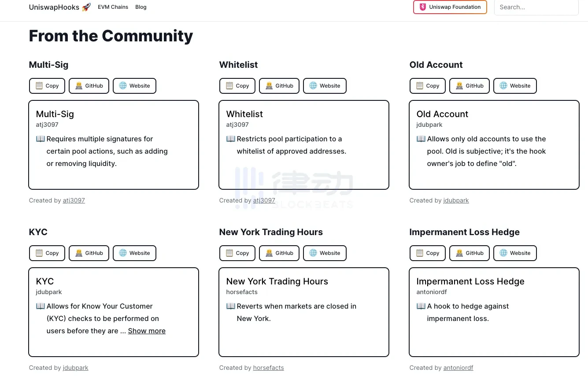Image resolution: width=588 pixels, height=376 pixels.
Task: Click the rocket icon beside UniswapHooks logo
Action: [86, 7]
